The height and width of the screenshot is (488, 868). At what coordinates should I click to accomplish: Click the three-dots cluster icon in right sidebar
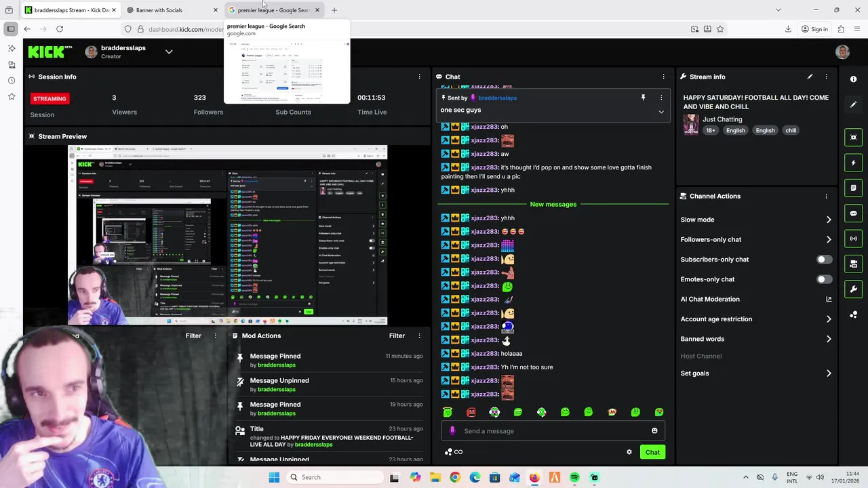(853, 314)
